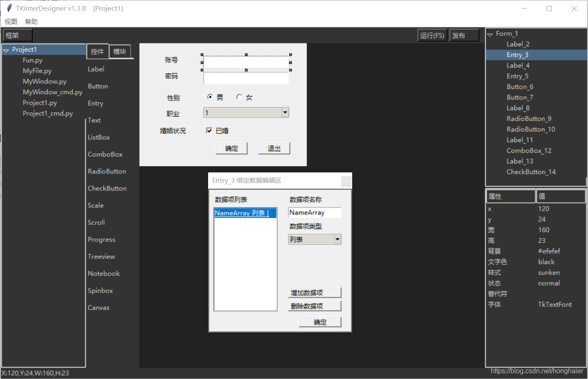Screen dimensions: 588x379
Task: Select MyWindow.py file
Action: pyautogui.click(x=44, y=81)
